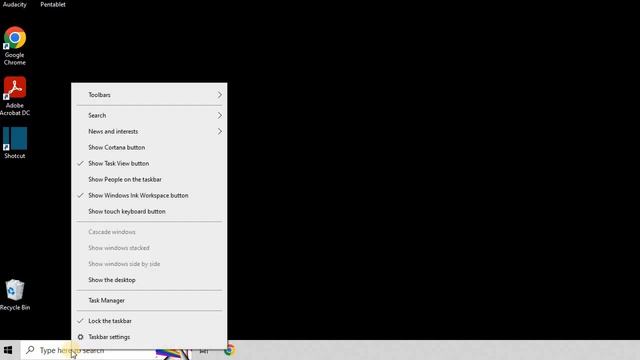The height and width of the screenshot is (360, 640).
Task: Open Taskbar settings
Action: point(149,337)
